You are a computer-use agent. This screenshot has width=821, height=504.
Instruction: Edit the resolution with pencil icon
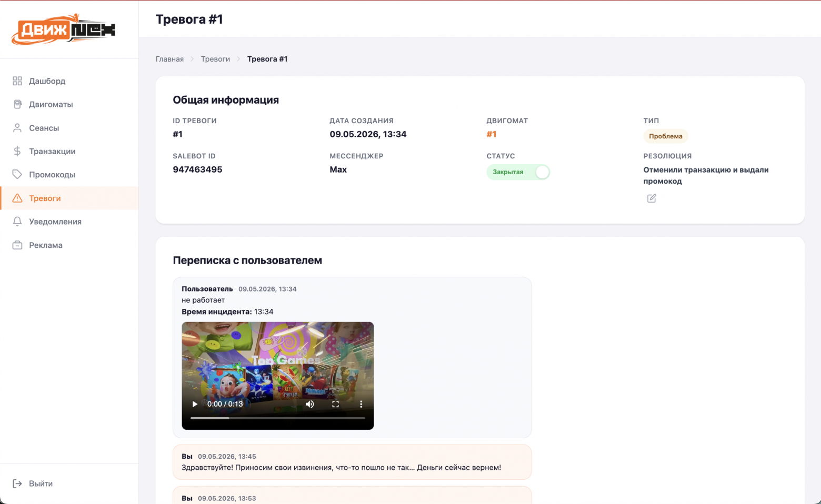click(652, 198)
